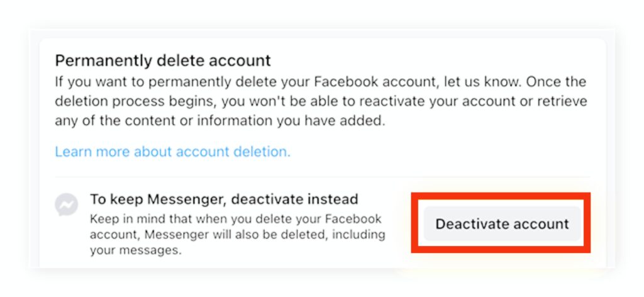Click the horizontal divider below the deletion link

click(x=323, y=177)
